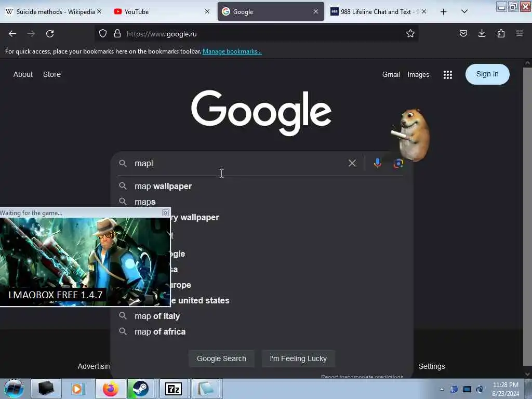Click the padlock site information icon
532x399 pixels.
[x=117, y=34]
